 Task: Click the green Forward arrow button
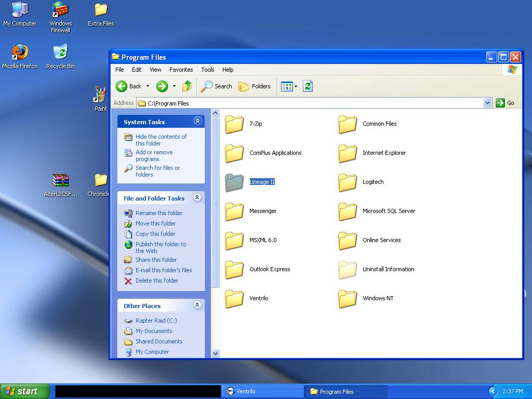[x=162, y=86]
